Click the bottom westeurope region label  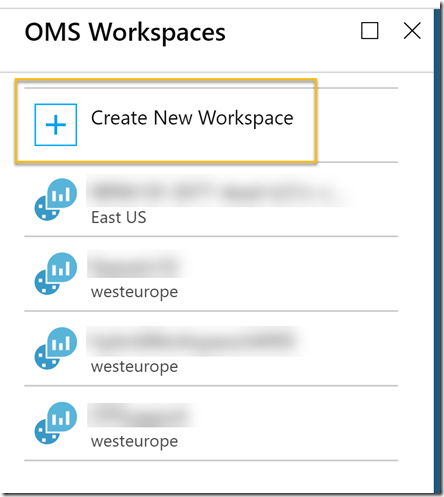[x=135, y=441]
